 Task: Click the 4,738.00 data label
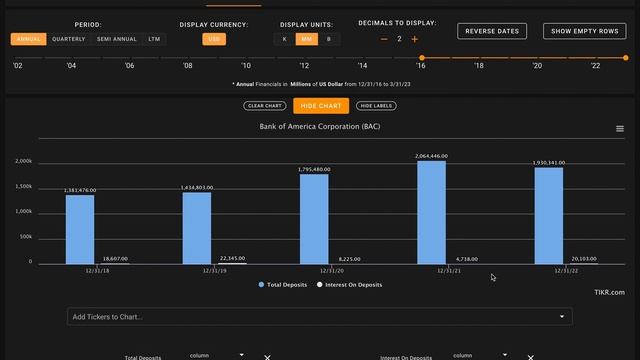click(467, 259)
